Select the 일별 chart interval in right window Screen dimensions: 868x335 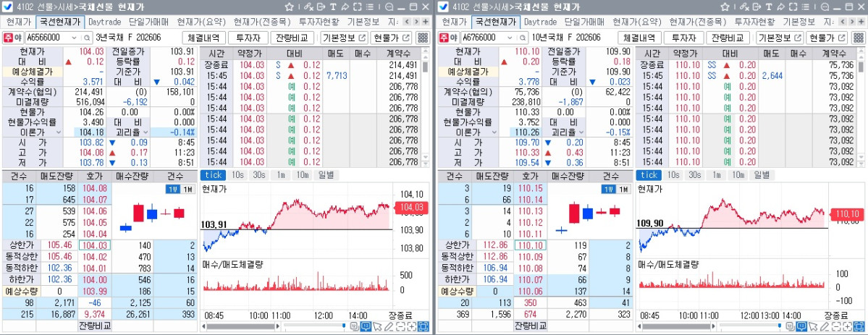[762, 175]
